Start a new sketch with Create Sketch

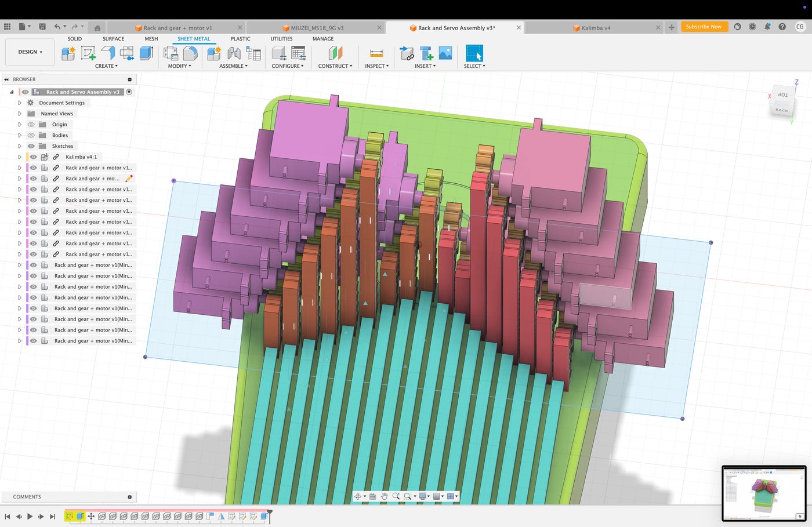(88, 53)
